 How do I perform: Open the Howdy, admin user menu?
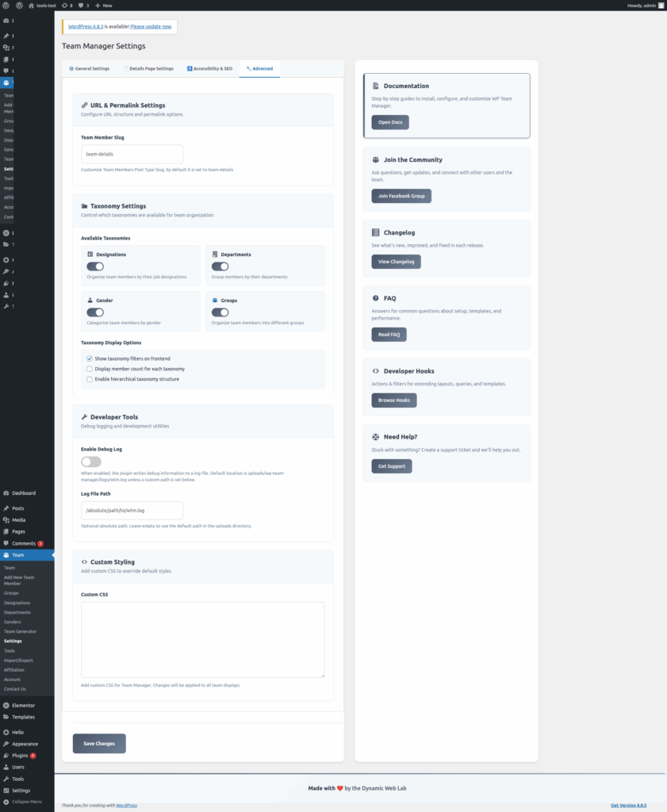click(643, 6)
